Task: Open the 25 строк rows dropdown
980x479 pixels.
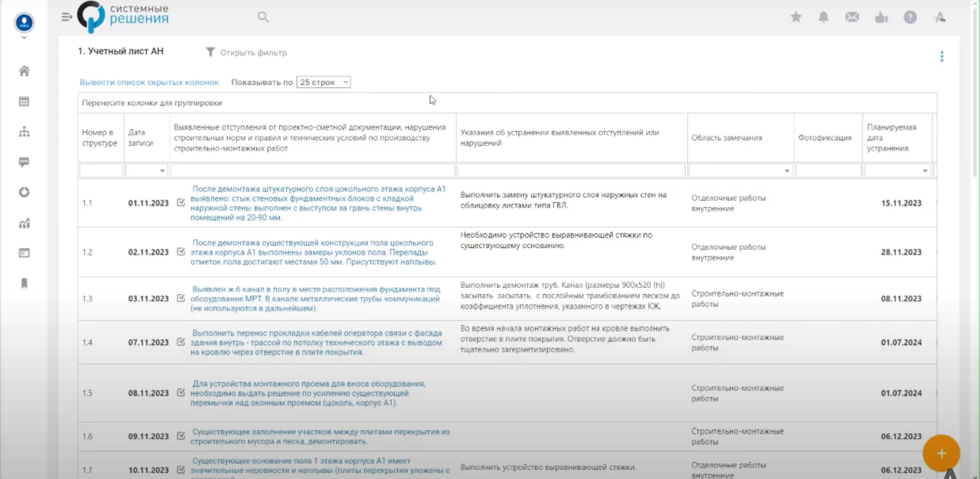Action: click(323, 82)
